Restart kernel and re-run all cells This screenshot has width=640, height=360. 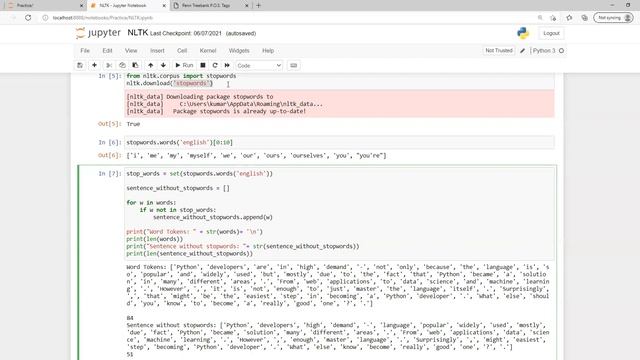coord(227,65)
